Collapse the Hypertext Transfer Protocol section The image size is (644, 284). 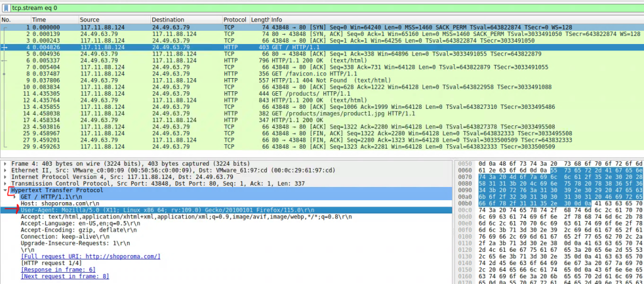click(6, 191)
